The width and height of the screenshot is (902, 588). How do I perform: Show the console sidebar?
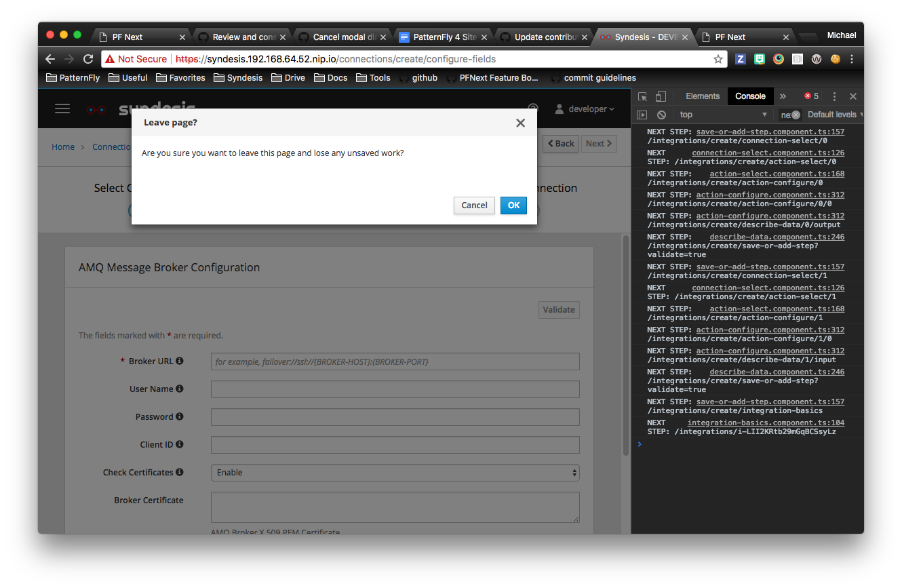pos(642,115)
